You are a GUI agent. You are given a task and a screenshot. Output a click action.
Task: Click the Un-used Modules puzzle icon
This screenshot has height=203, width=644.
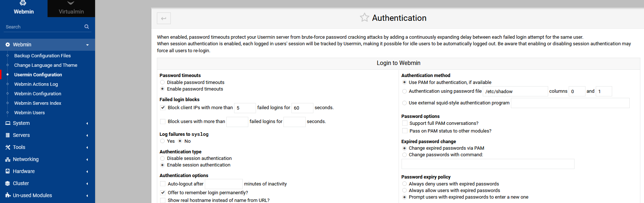pyautogui.click(x=8, y=195)
